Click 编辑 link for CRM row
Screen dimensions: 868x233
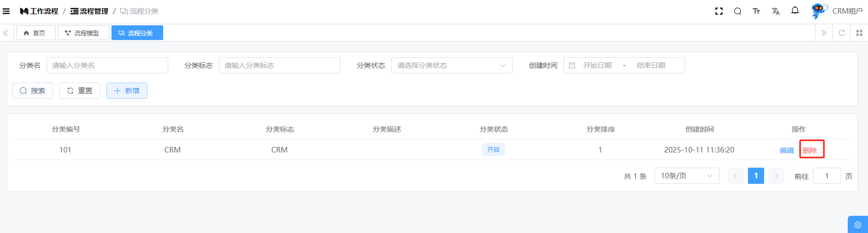(x=786, y=150)
